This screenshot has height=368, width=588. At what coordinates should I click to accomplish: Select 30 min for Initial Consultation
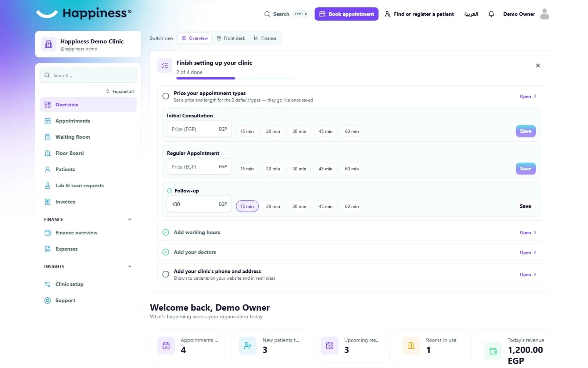(299, 131)
